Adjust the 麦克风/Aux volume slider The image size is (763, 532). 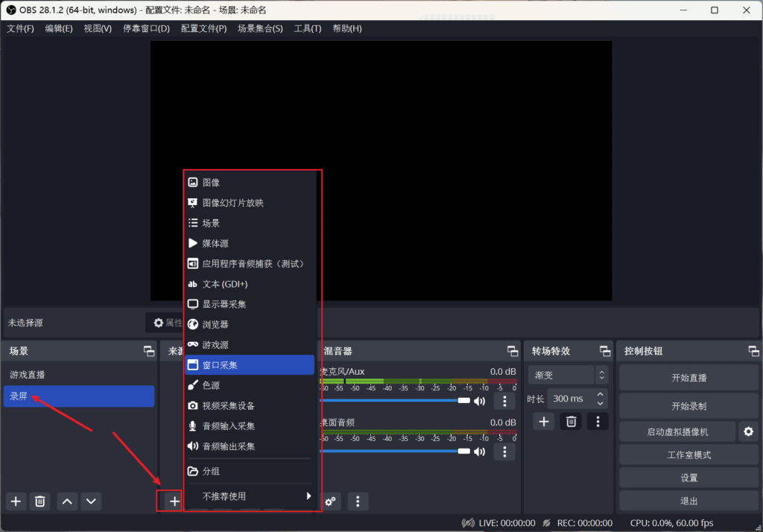[x=395, y=401]
